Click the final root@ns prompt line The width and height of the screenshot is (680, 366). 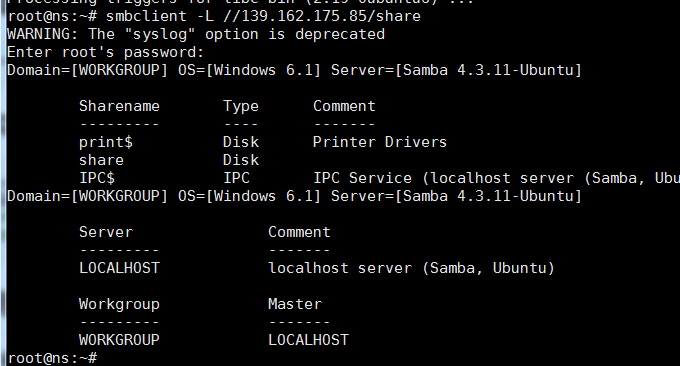[x=52, y=358]
